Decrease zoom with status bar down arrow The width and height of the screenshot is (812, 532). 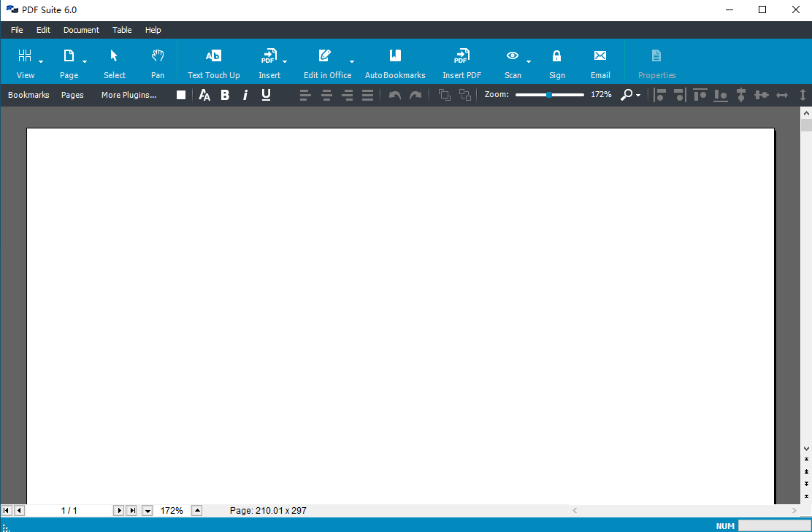pos(147,511)
